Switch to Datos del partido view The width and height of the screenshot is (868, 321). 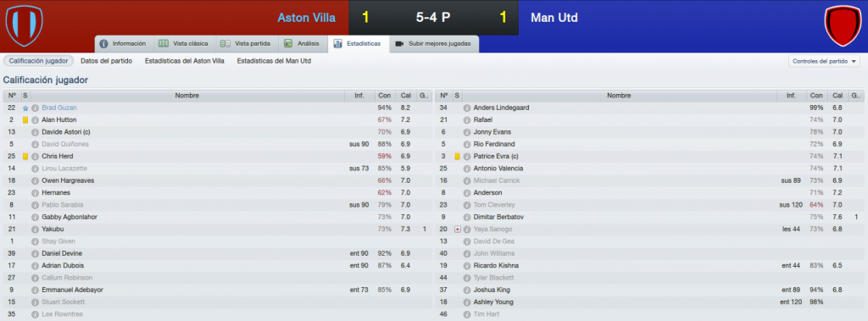(x=106, y=61)
